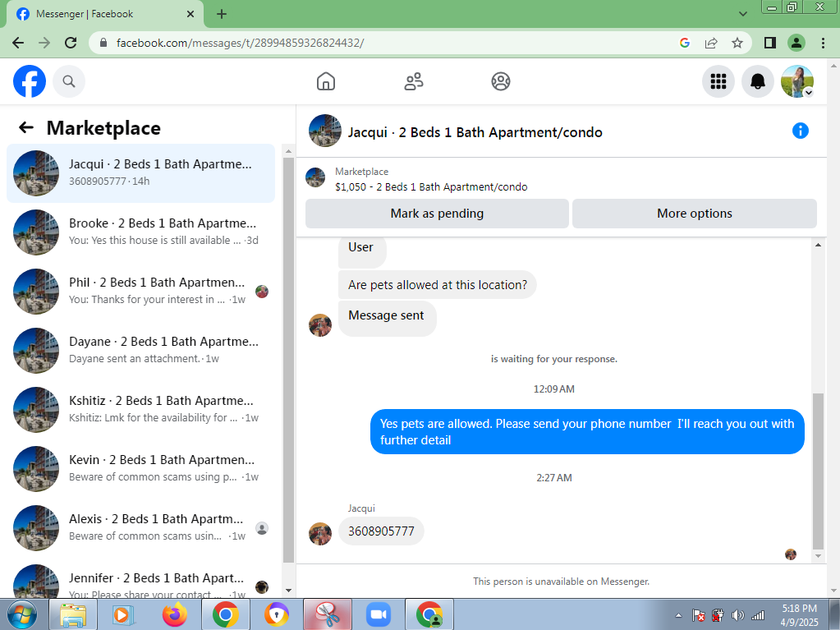Open the Kshitiz conversation
This screenshot has width=840, height=630.
point(141,410)
